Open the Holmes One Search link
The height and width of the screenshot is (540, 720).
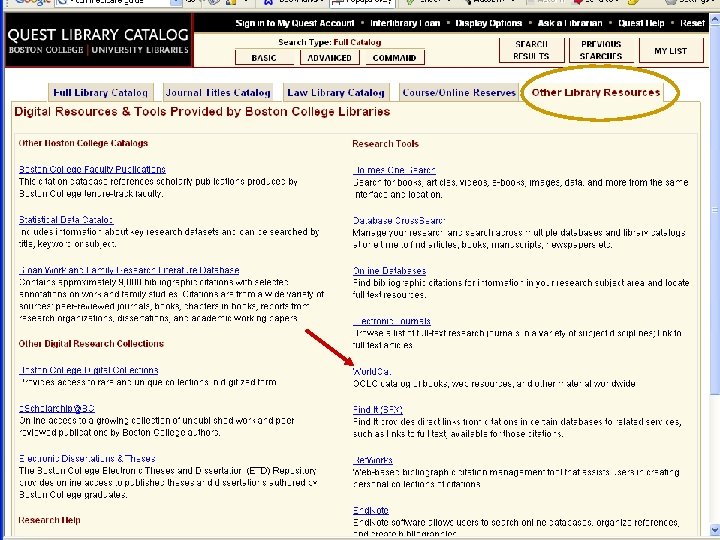[394, 170]
